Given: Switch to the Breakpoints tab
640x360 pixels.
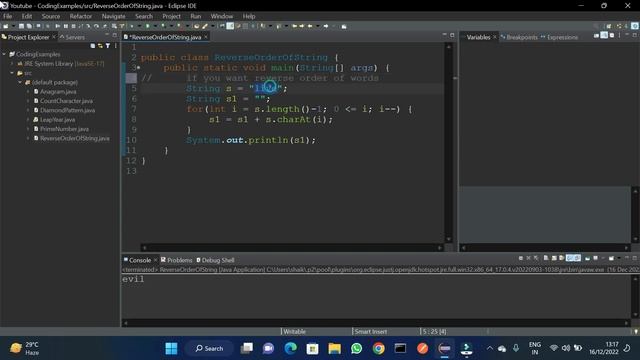Looking at the screenshot, I should pos(519,37).
